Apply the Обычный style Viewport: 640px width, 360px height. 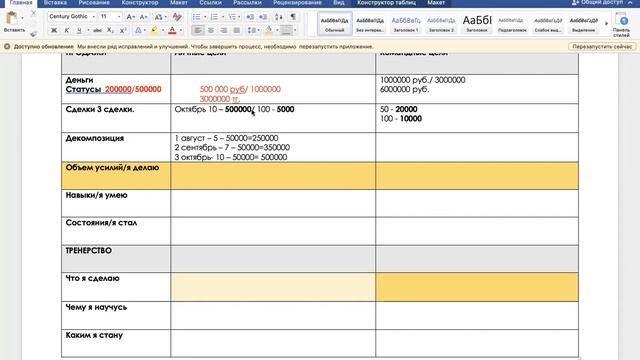click(x=334, y=24)
